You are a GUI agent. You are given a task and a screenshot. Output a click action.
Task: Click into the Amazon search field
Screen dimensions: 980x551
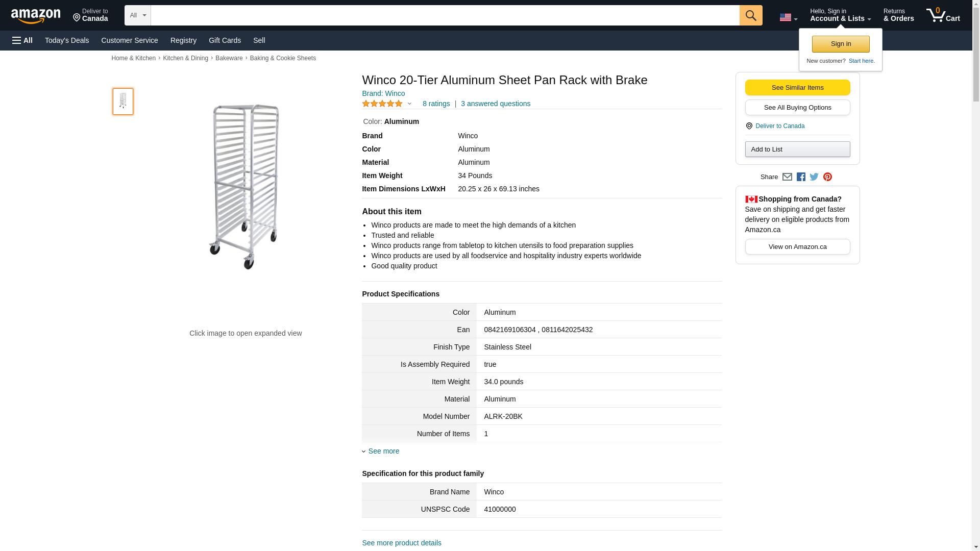pos(445,15)
